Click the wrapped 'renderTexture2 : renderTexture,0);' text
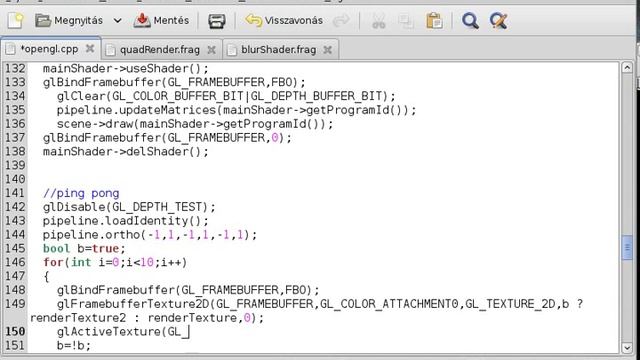The width and height of the screenshot is (640, 360). tap(147, 318)
